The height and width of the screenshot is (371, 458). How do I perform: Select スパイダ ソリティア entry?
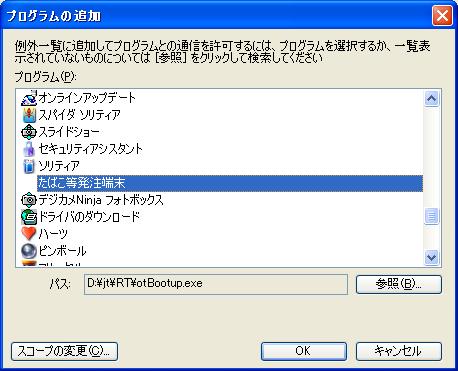(79, 115)
